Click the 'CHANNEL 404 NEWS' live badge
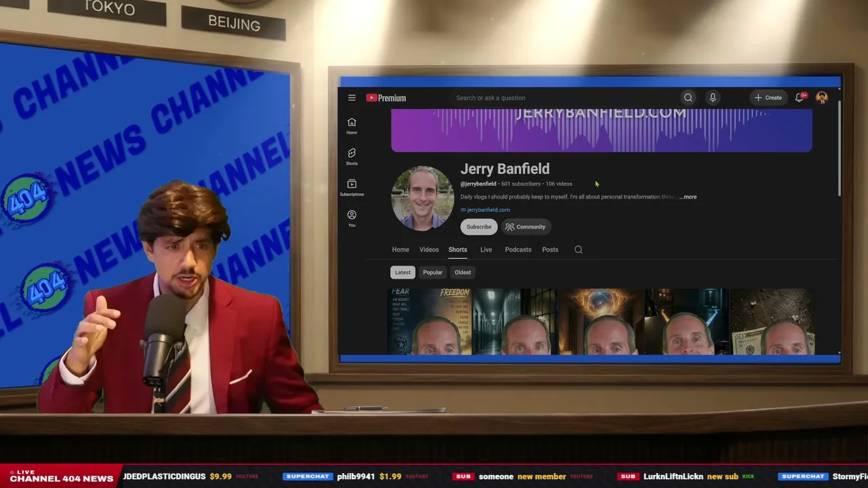 point(61,476)
